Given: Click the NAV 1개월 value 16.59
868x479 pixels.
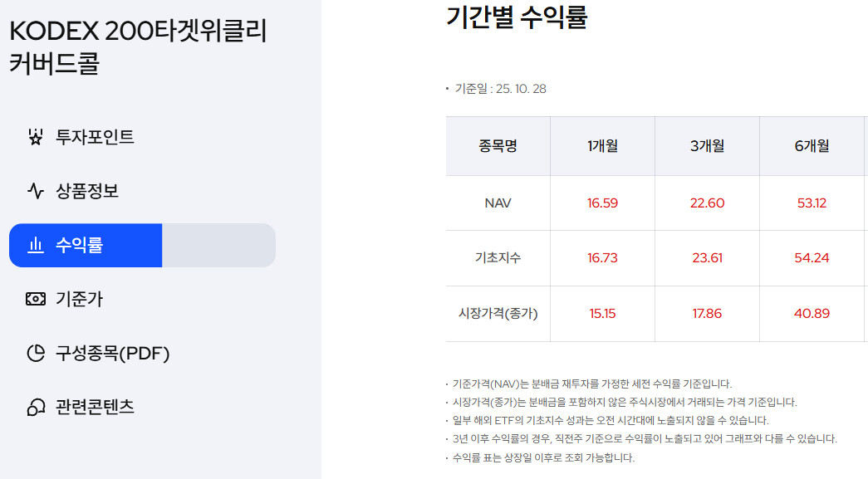Looking at the screenshot, I should tap(602, 203).
